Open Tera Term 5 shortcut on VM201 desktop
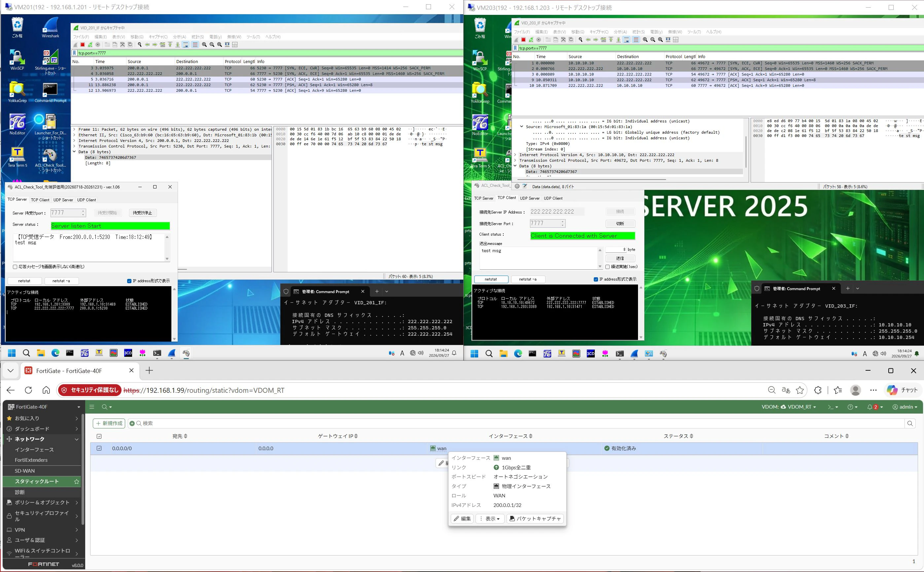The image size is (924, 572). [x=18, y=157]
